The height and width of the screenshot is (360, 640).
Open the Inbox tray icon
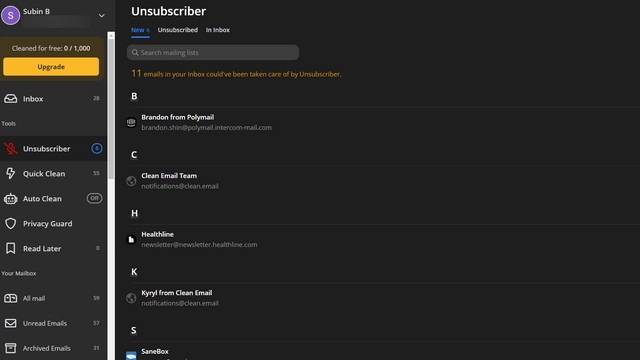click(x=11, y=99)
